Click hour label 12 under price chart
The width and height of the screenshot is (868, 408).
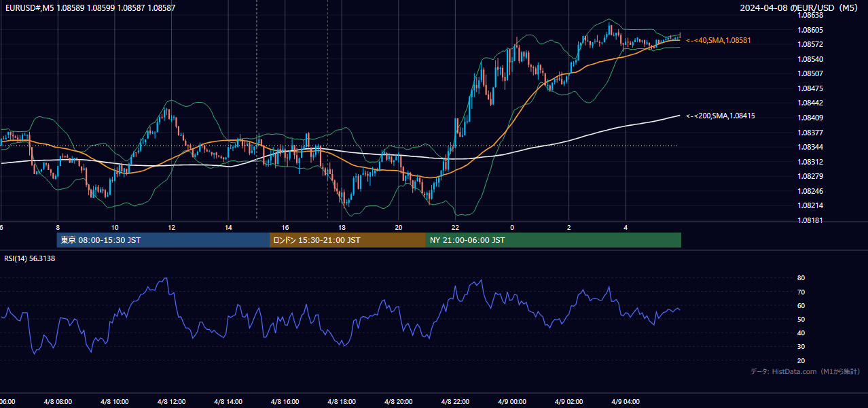pyautogui.click(x=172, y=228)
